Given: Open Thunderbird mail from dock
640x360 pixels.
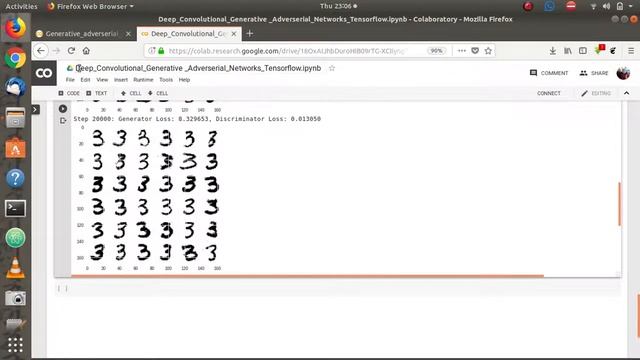Looking at the screenshot, I should (16, 87).
